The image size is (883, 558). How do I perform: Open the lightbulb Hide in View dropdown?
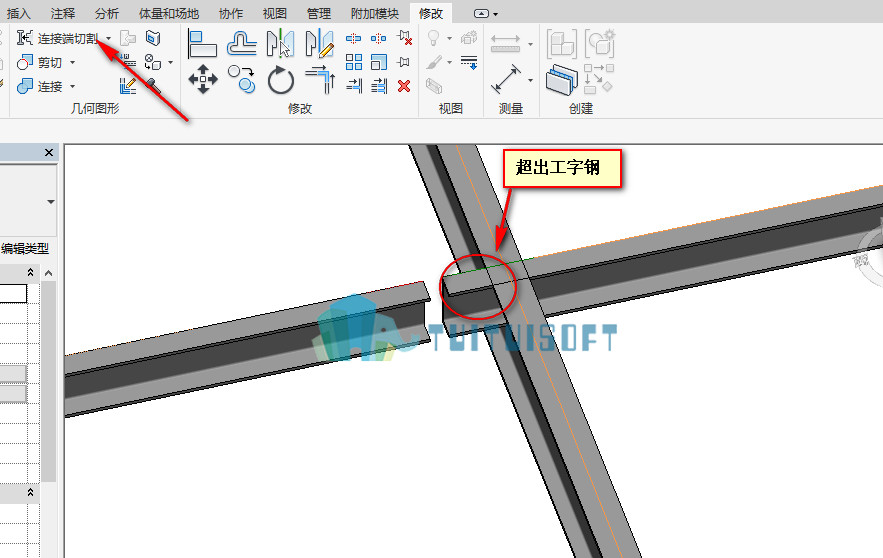pyautogui.click(x=449, y=38)
